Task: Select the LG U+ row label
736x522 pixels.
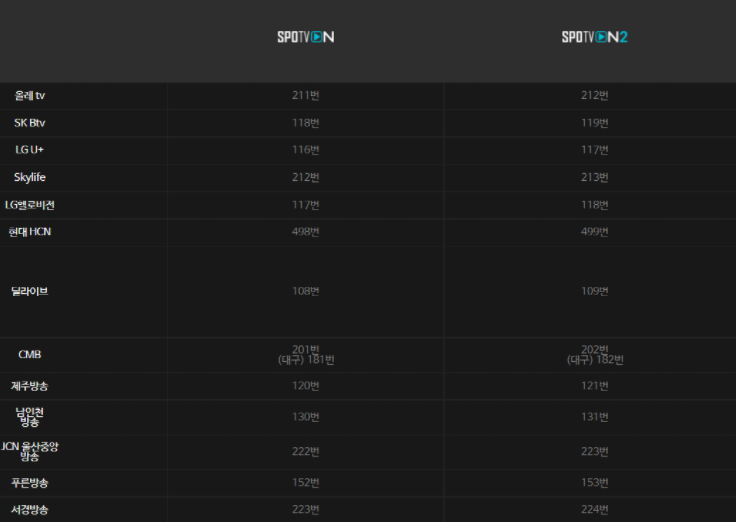Action: pyautogui.click(x=30, y=150)
